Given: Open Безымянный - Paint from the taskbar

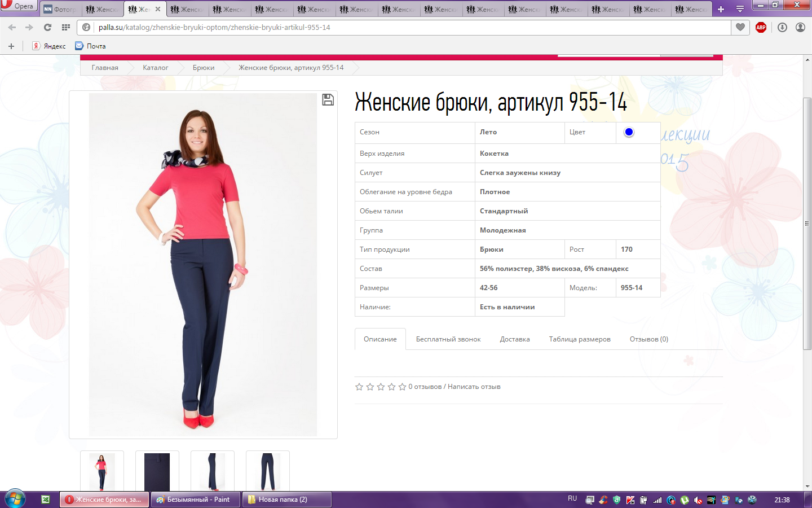Looking at the screenshot, I should pos(195,500).
